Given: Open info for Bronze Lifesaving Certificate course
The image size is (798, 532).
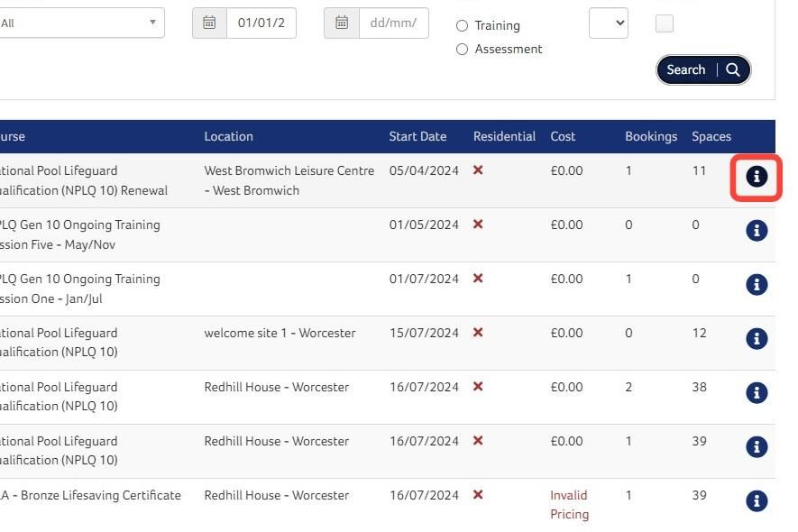Looking at the screenshot, I should (757, 501).
